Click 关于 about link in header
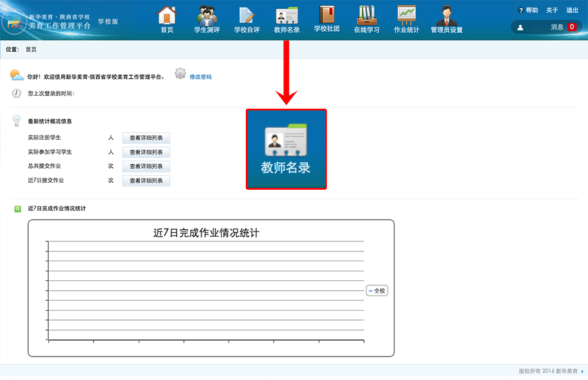 [552, 10]
